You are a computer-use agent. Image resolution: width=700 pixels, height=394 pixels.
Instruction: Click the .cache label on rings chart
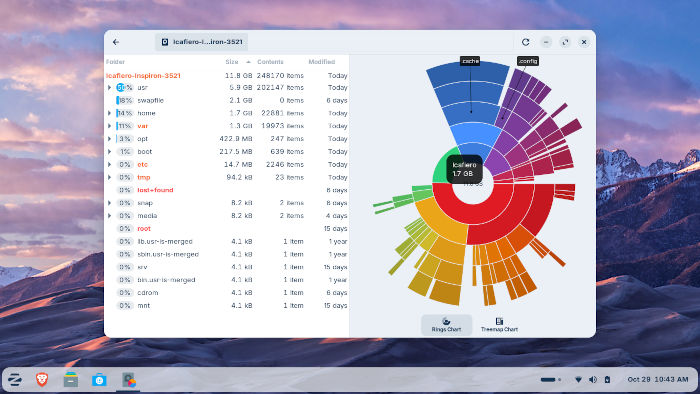click(470, 61)
